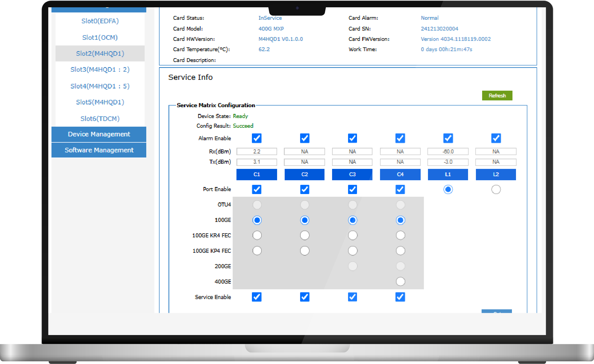The image size is (594, 364).
Task: Navigate to Slot6(TDCM) card
Action: (x=100, y=119)
